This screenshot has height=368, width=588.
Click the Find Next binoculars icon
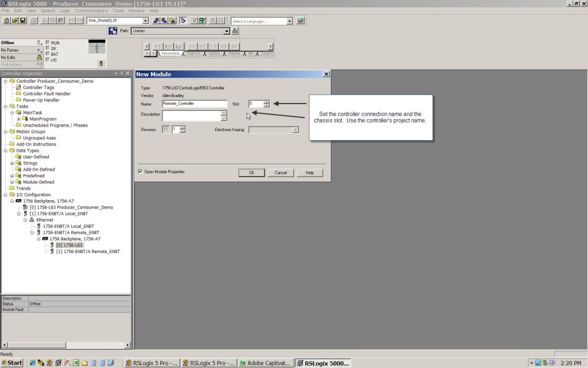[x=164, y=21]
